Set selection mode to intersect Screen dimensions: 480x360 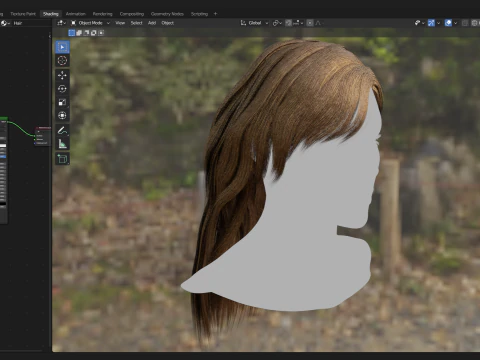point(101,33)
